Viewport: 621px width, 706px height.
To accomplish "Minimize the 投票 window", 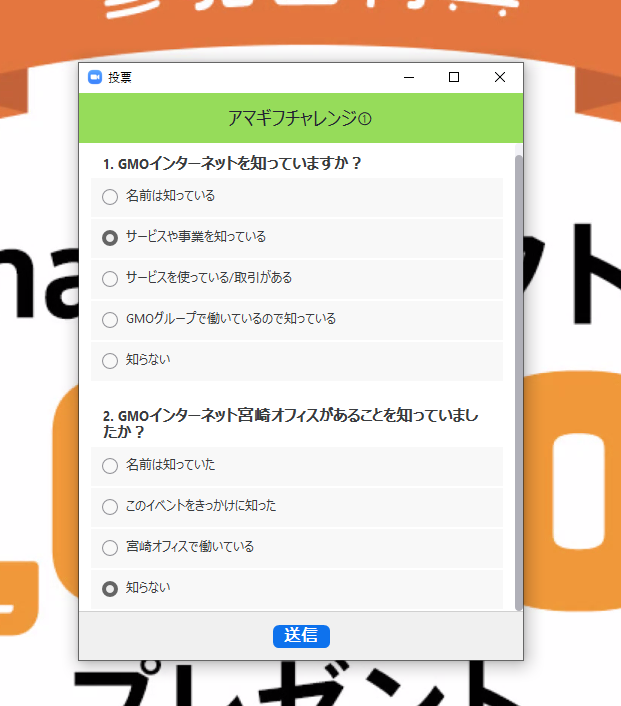I will pyautogui.click(x=409, y=77).
